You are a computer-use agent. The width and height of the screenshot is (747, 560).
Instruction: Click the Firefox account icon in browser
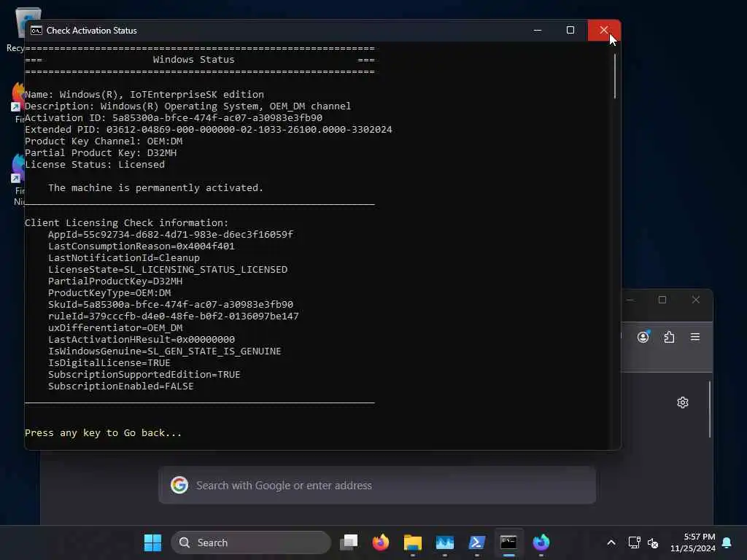pyautogui.click(x=643, y=337)
